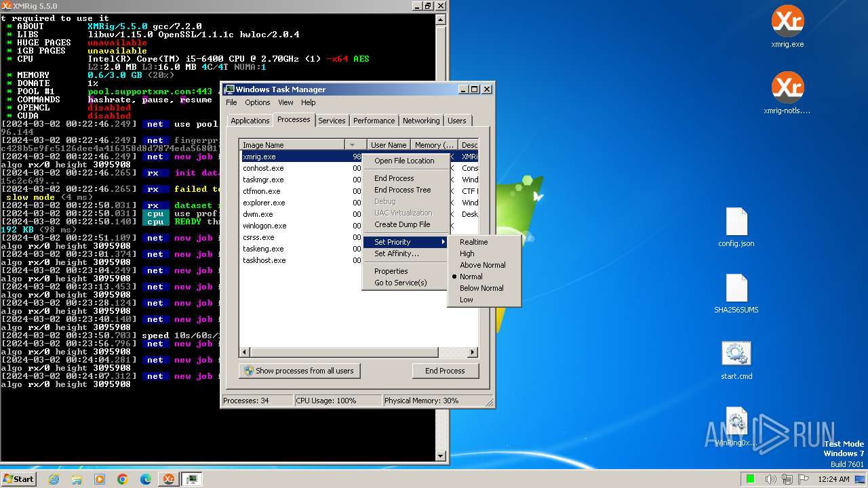This screenshot has height=488, width=868.
Task: Select the taskeng.exe process row
Action: (x=301, y=249)
